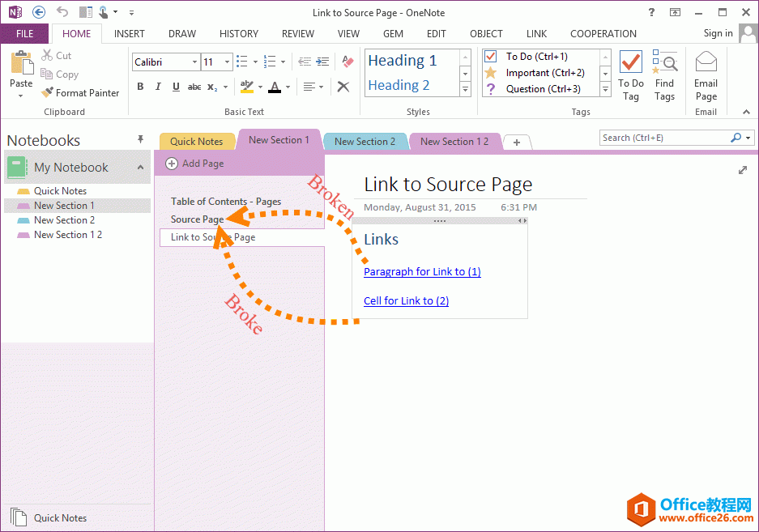Click the clear formatting eraser icon
The image size is (759, 532).
348,62
